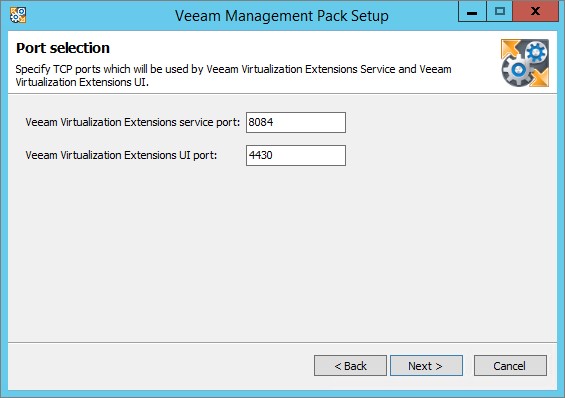Viewport: 565px width, 398px height.
Task: Click the empty grey area below the port fields
Action: (x=282, y=252)
